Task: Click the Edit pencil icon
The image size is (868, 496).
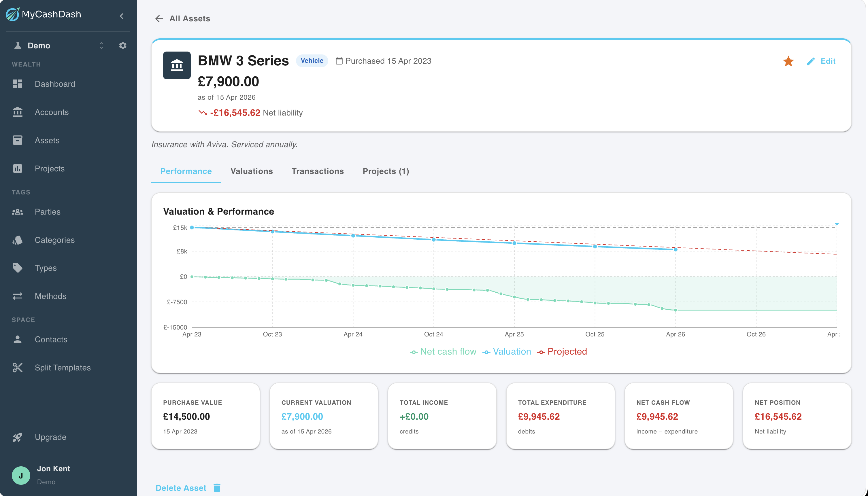Action: [811, 61]
